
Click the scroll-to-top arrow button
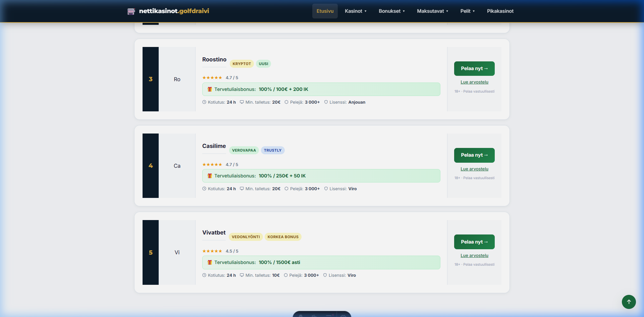click(x=629, y=302)
